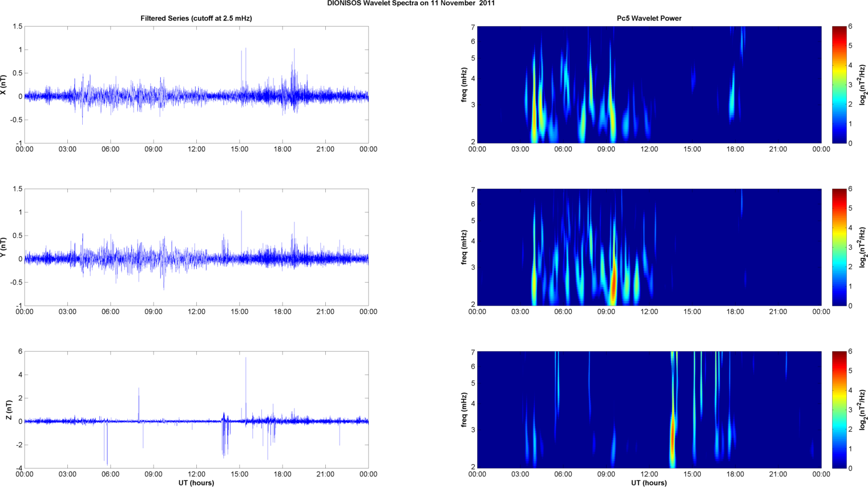Select the 'Pc5 Wavelet Power' column heading

(x=649, y=18)
